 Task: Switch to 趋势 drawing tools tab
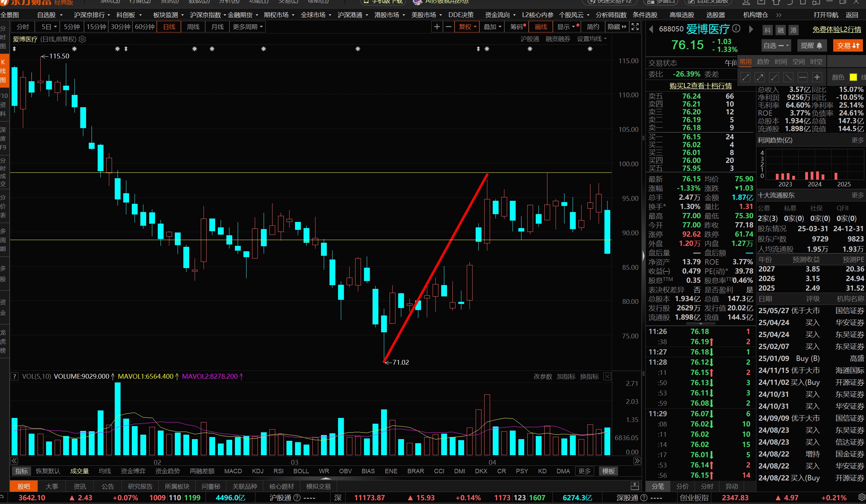[x=763, y=62]
